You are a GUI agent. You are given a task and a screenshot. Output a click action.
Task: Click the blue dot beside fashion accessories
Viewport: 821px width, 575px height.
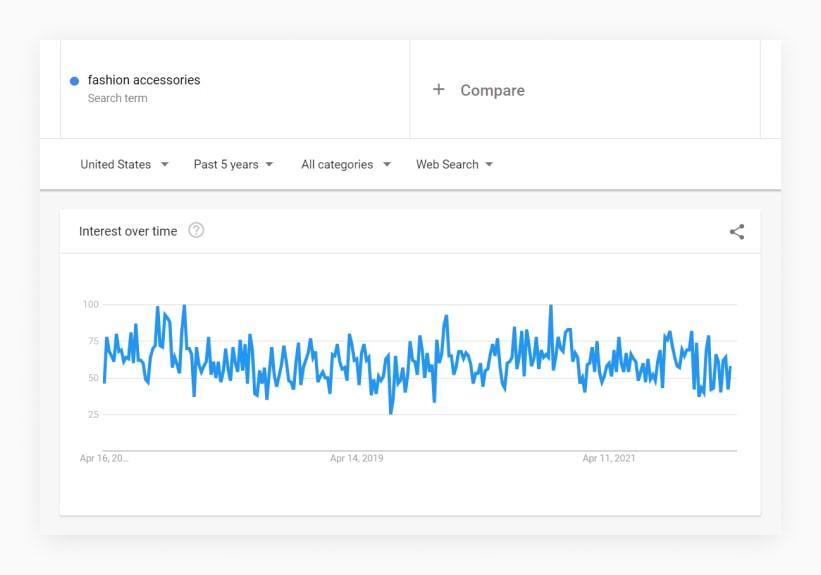click(74, 81)
